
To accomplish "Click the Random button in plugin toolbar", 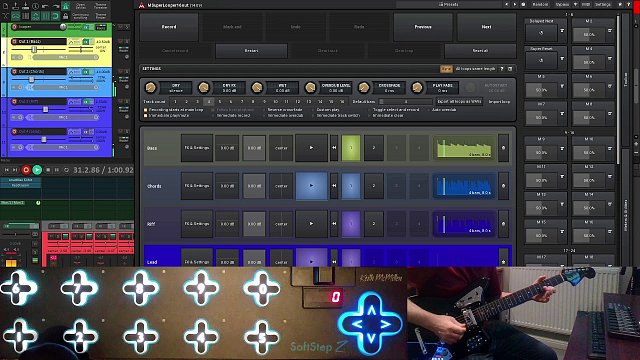I will pyautogui.click(x=540, y=4).
